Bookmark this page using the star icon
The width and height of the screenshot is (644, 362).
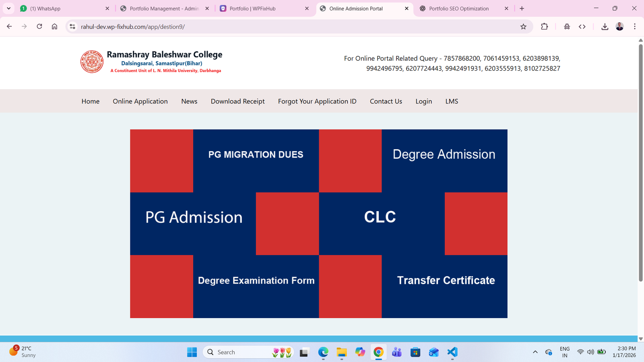pyautogui.click(x=523, y=27)
